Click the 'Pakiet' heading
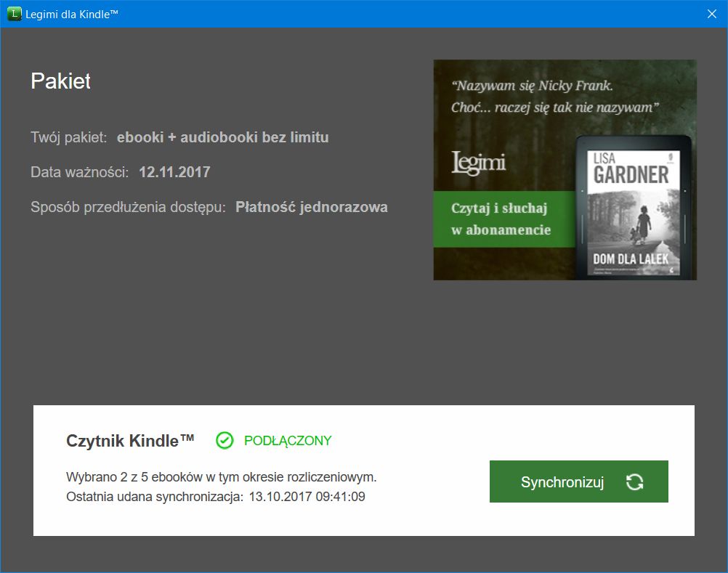This screenshot has width=728, height=573. click(x=61, y=81)
